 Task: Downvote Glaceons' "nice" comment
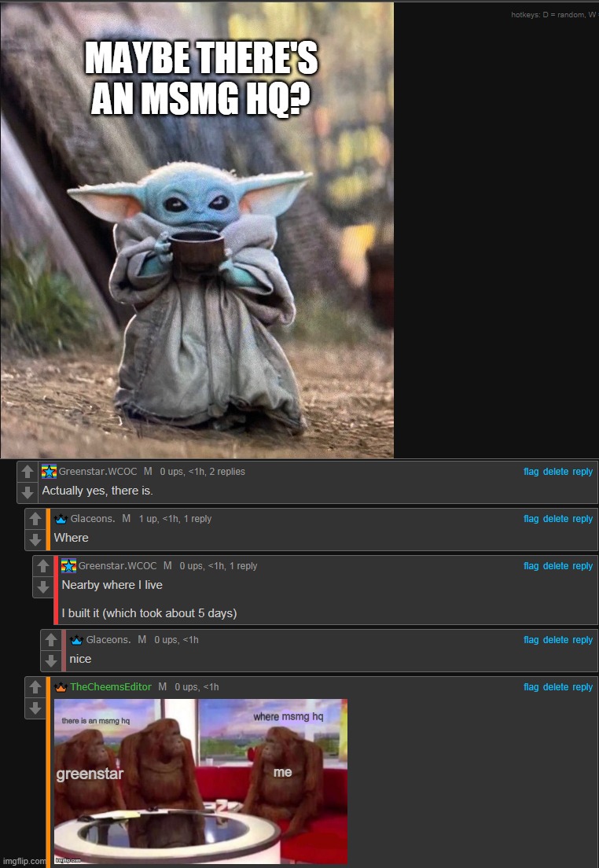point(50,660)
